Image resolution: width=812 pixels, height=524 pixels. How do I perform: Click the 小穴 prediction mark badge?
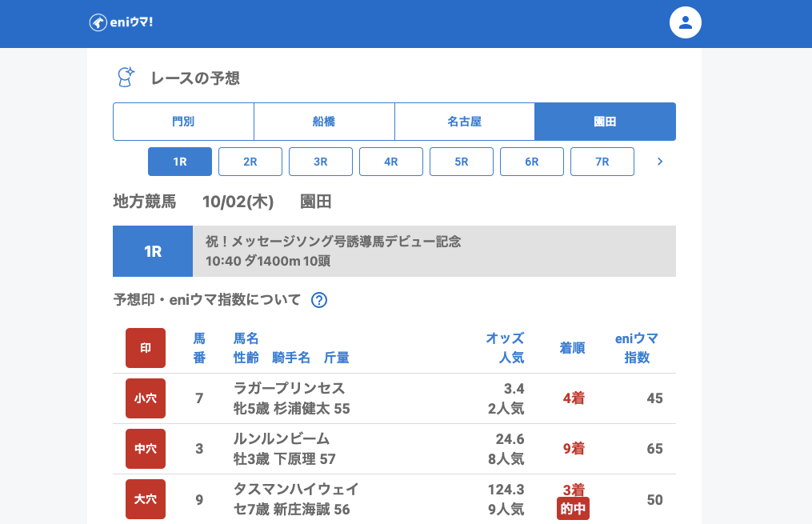coord(146,398)
